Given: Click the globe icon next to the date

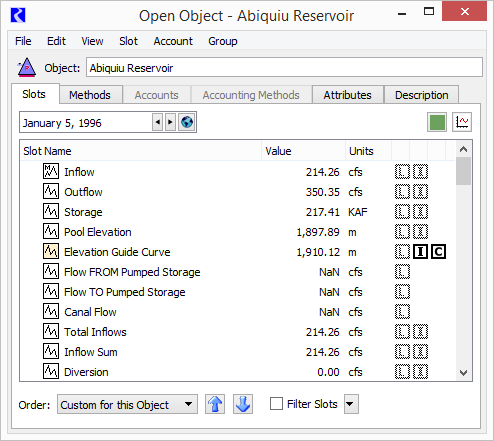Looking at the screenshot, I should 187,122.
